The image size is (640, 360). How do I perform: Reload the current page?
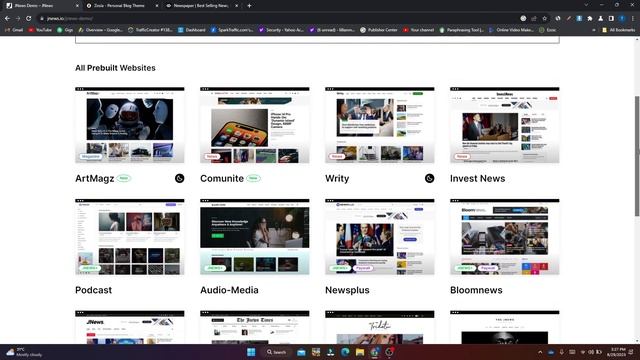pos(29,18)
